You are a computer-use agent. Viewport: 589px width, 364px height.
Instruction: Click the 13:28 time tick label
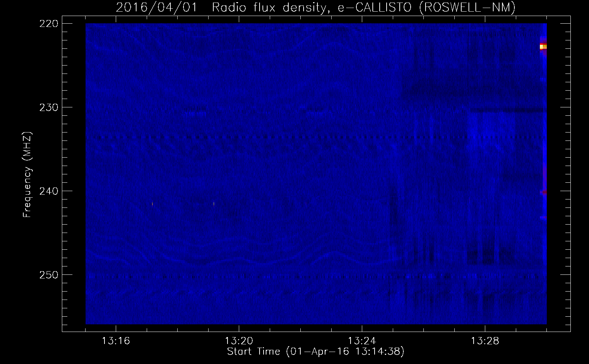coord(485,341)
